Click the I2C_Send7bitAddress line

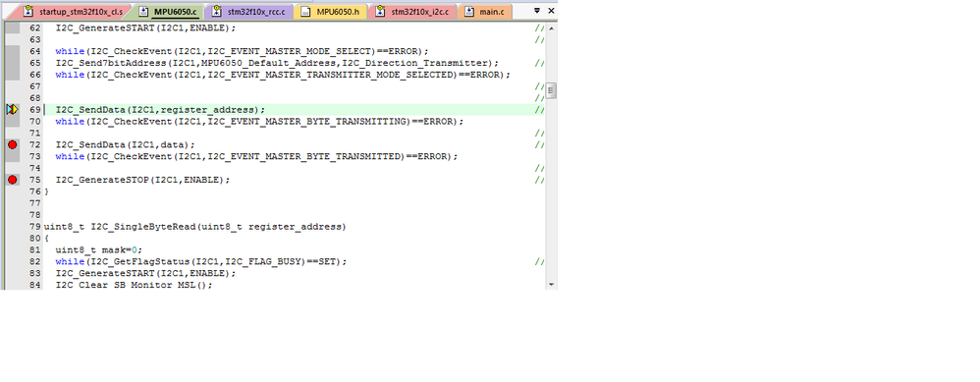coord(278,63)
